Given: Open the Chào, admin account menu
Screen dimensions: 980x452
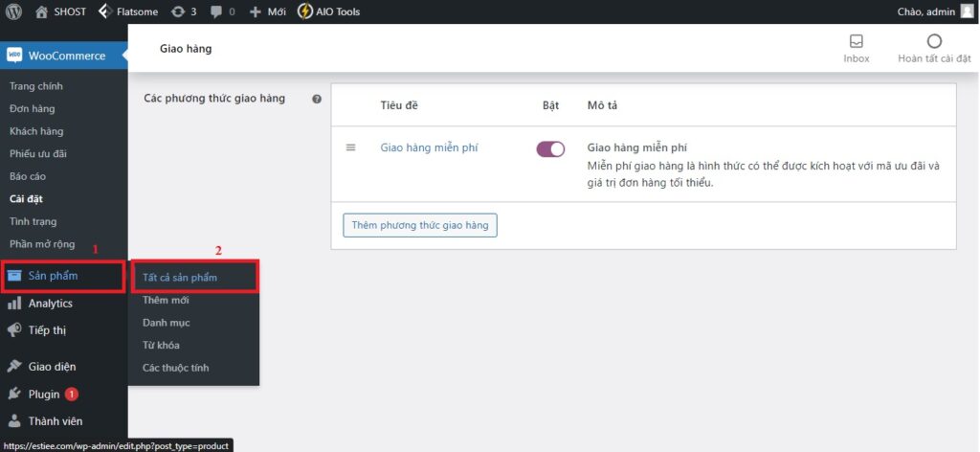Looking at the screenshot, I should pos(935,12).
